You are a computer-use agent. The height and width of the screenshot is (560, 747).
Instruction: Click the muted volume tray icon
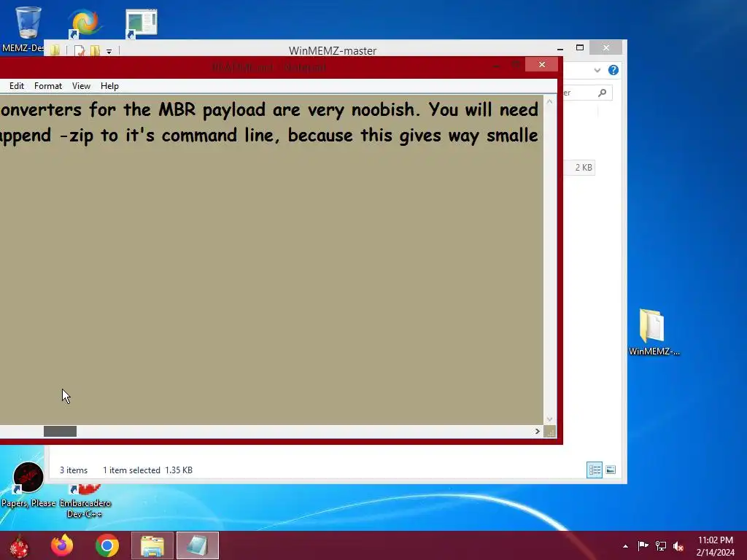pyautogui.click(x=678, y=546)
